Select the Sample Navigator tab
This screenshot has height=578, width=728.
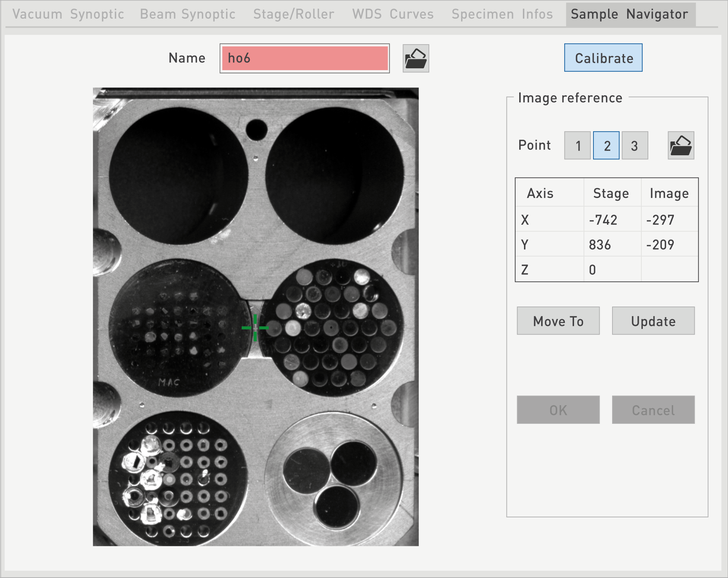tap(629, 14)
